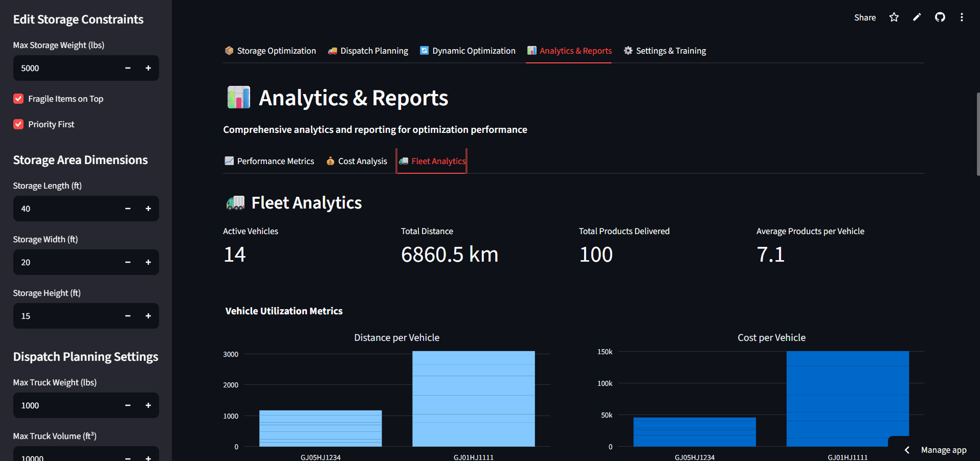Click GJ01HJ1111 bar in Cost per Vehicle
Screen dimensions: 980x461
click(x=848, y=399)
